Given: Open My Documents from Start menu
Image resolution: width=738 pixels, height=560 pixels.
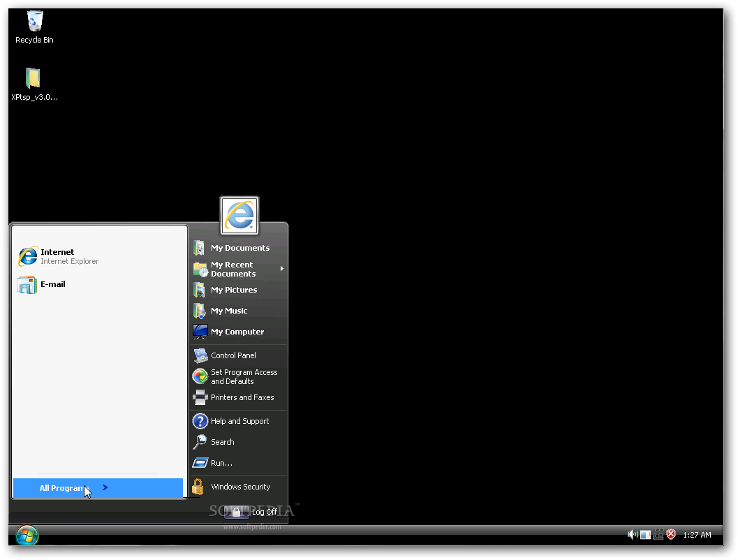Looking at the screenshot, I should (239, 248).
